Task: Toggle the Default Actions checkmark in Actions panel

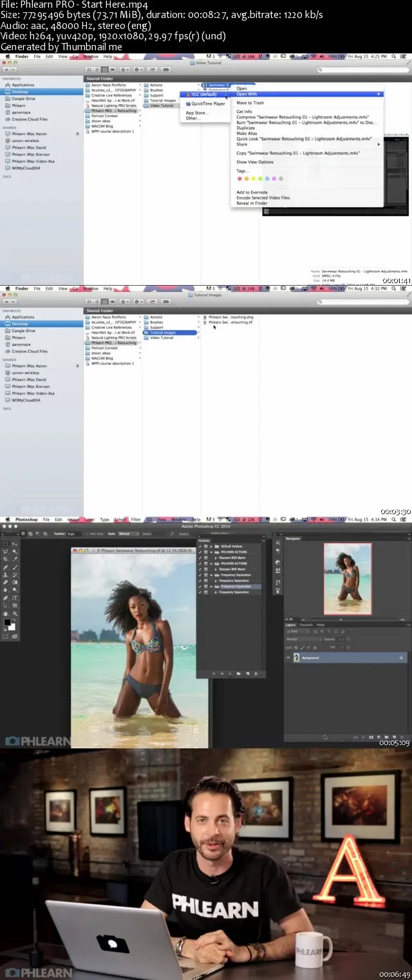Action: tap(200, 546)
